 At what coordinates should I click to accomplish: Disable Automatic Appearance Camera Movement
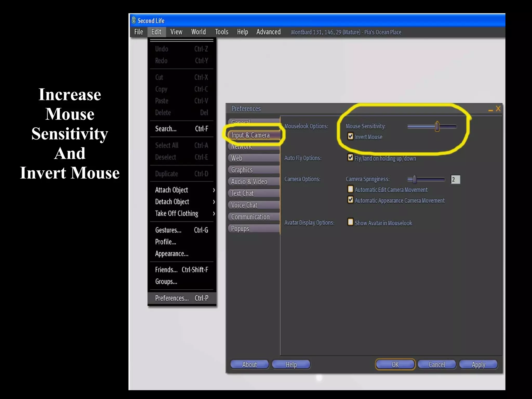click(350, 199)
